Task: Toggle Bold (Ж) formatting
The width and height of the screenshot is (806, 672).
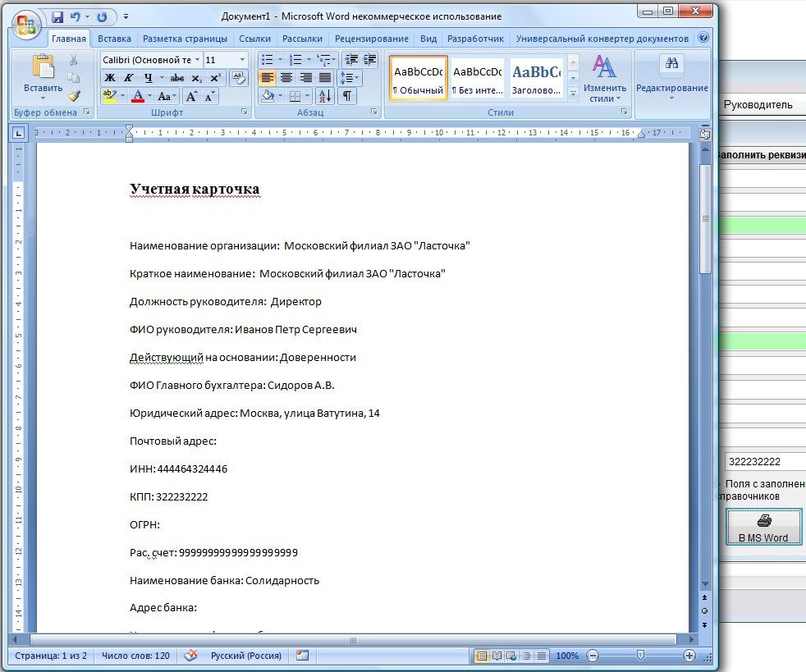Action: pos(110,78)
